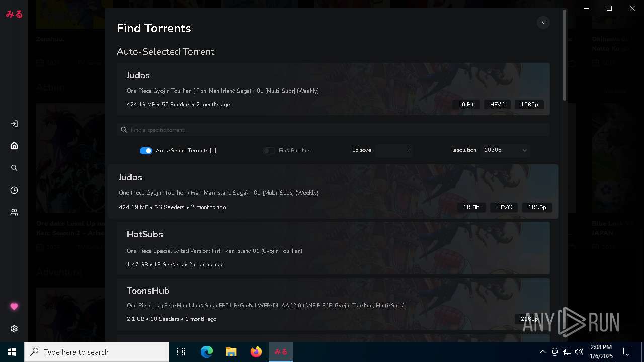Focus the Find a specific torrent field
The width and height of the screenshot is (644, 362).
(x=333, y=130)
